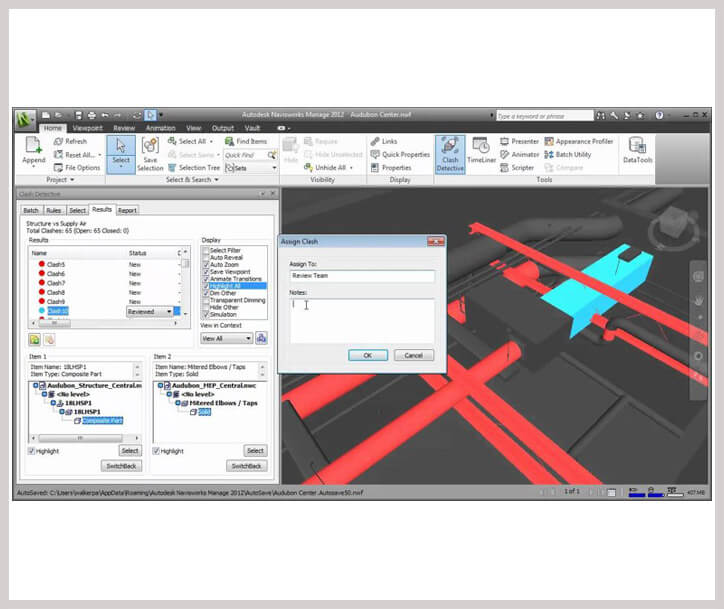724x609 pixels.
Task: Collapse the Mitered Elbows / Taps node
Action: [x=178, y=403]
